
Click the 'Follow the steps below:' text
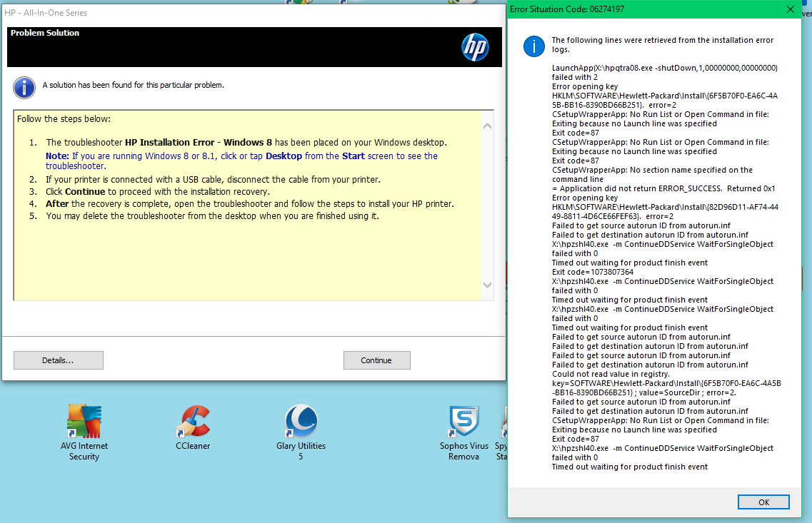64,119
